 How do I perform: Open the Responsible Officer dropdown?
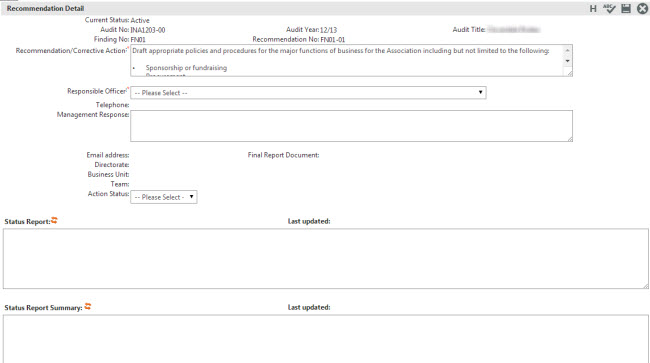308,93
